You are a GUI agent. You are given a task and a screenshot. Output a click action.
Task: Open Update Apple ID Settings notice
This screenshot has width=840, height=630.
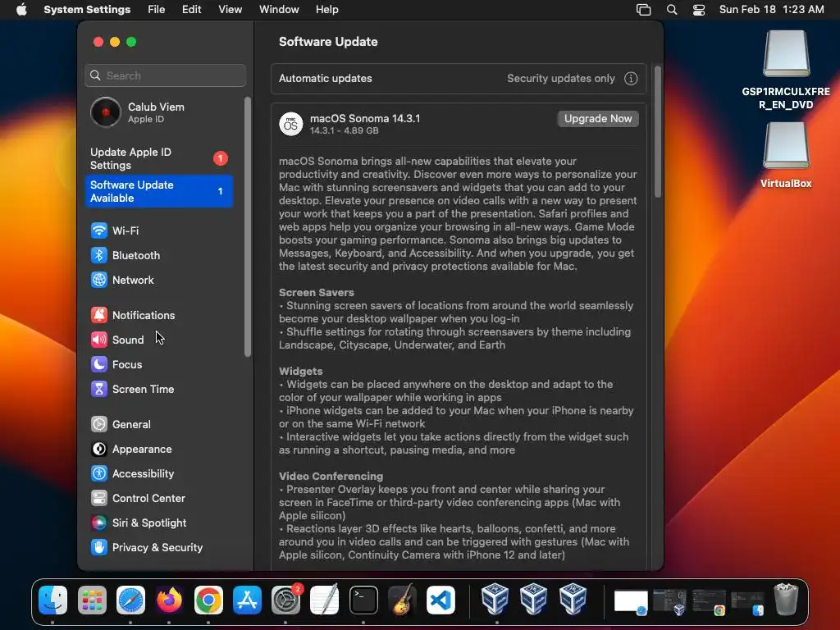[159, 158]
